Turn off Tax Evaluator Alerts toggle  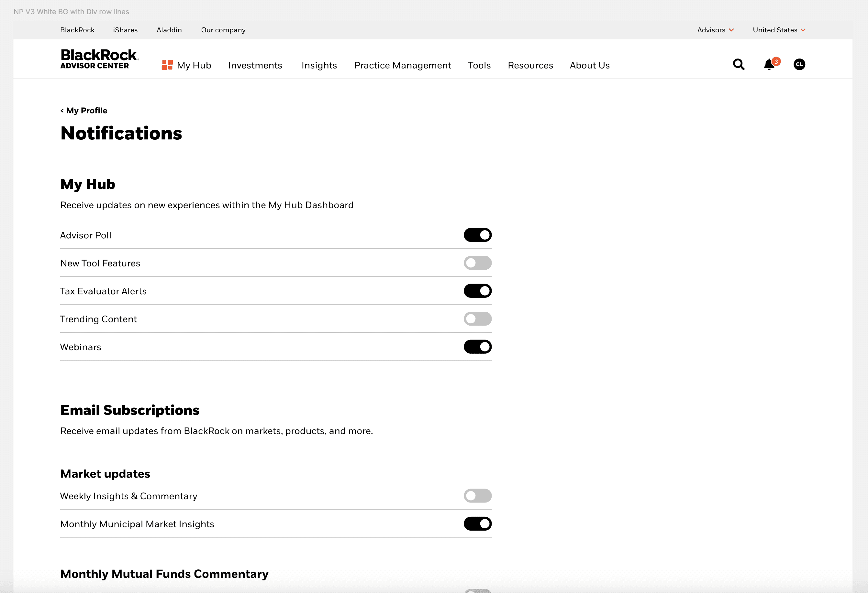pos(477,291)
